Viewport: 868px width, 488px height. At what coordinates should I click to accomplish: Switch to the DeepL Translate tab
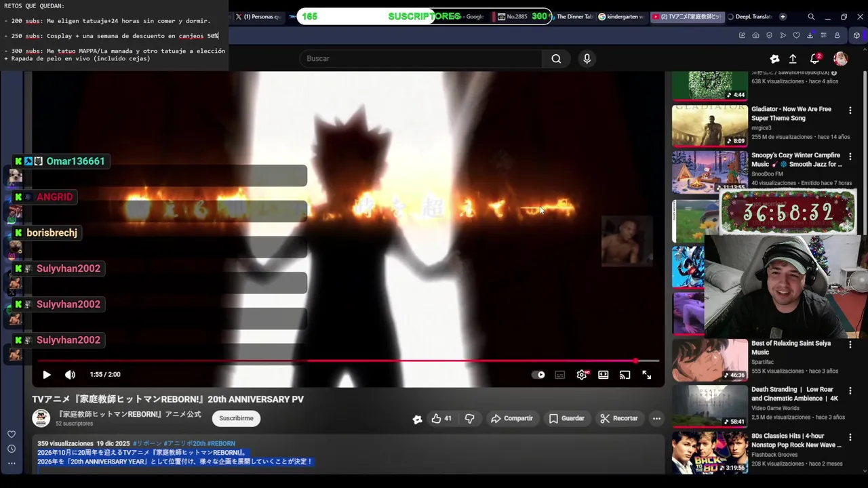750,16
